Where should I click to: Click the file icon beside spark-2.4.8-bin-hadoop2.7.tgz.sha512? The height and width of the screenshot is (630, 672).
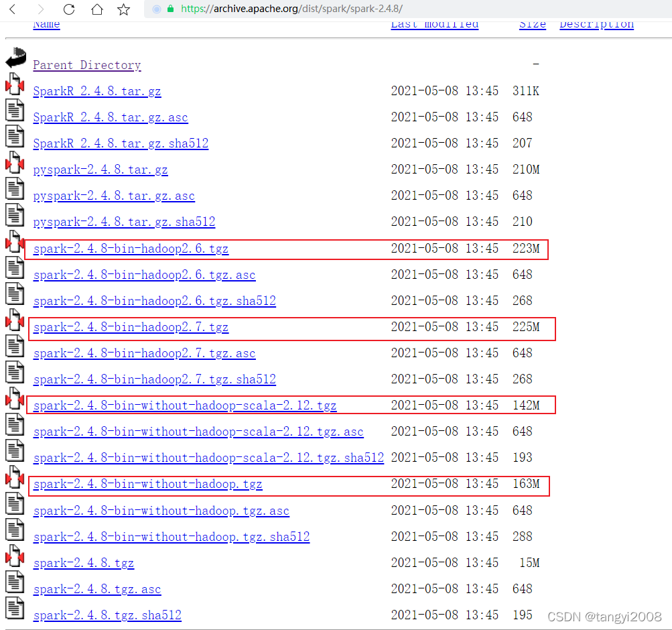(15, 372)
